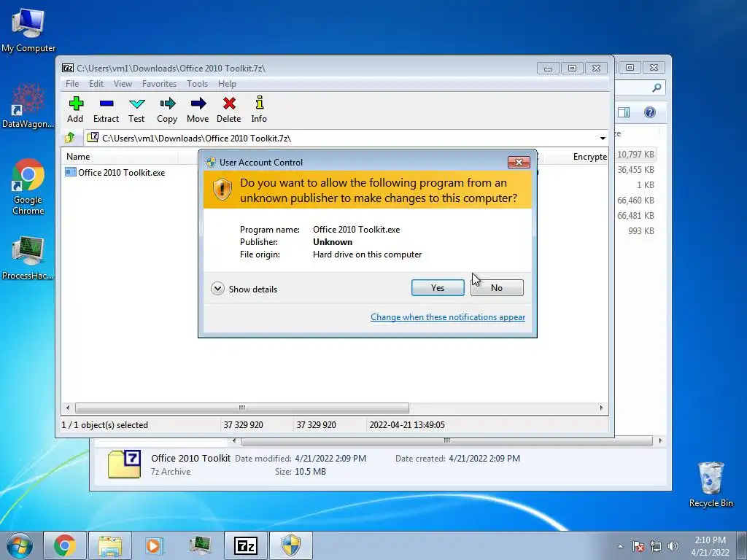Click the Test toolbar icon
747x560 pixels.
(x=136, y=109)
